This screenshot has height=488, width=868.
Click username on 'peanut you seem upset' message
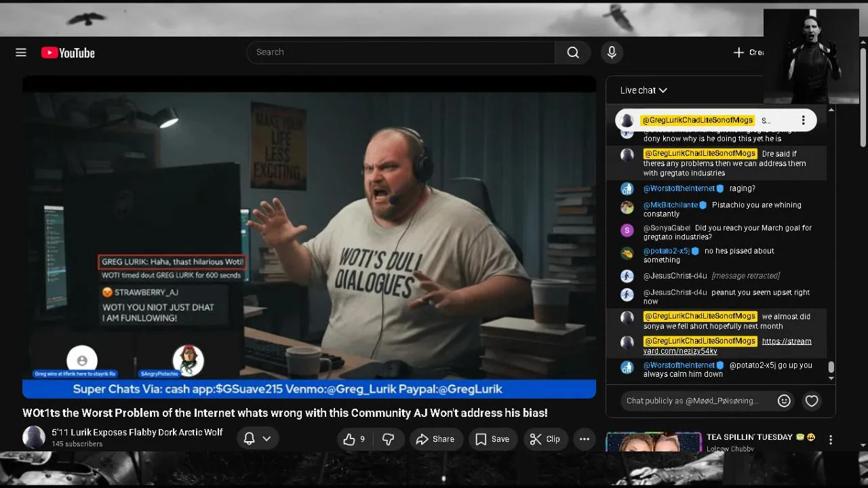675,292
